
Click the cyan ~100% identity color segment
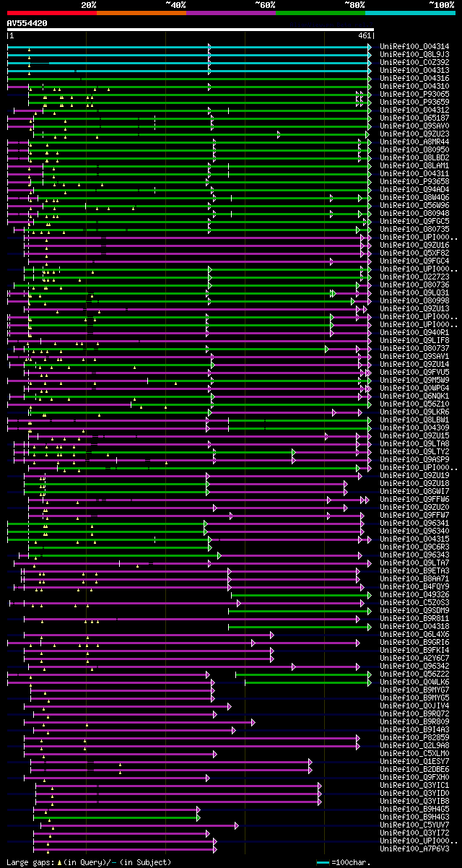click(410, 13)
